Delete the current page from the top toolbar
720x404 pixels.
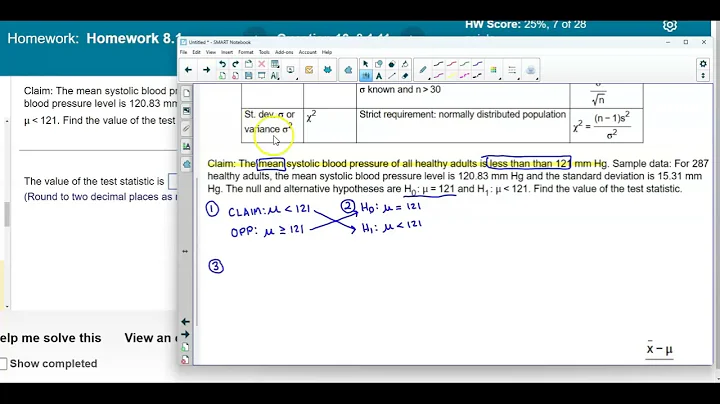235,76
